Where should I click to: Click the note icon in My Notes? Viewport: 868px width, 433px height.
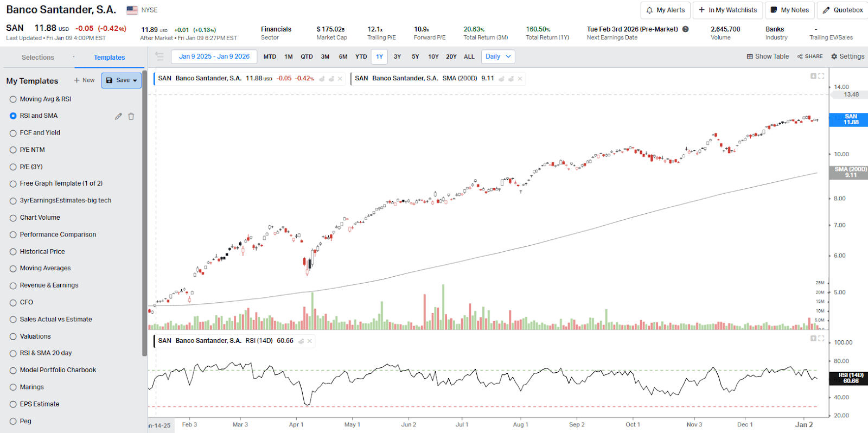pyautogui.click(x=774, y=10)
